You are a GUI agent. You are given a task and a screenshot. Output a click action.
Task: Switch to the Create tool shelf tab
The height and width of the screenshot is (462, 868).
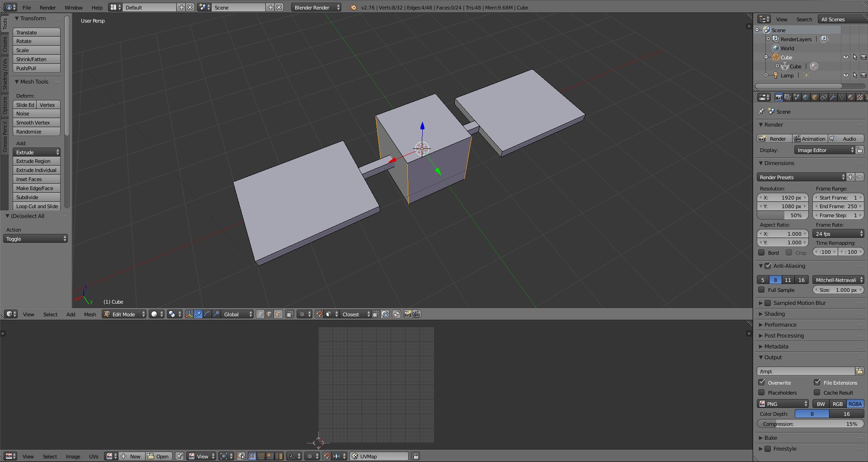[x=5, y=44]
